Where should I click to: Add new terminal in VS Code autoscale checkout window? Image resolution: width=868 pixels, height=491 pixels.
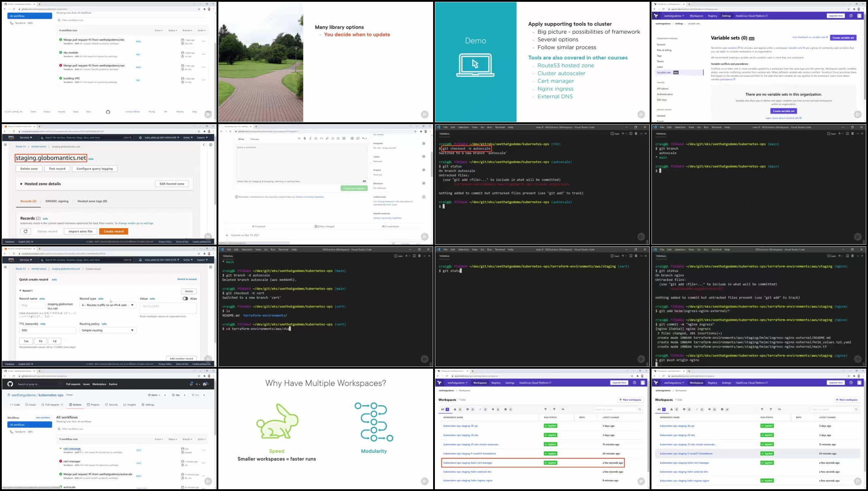[623, 133]
